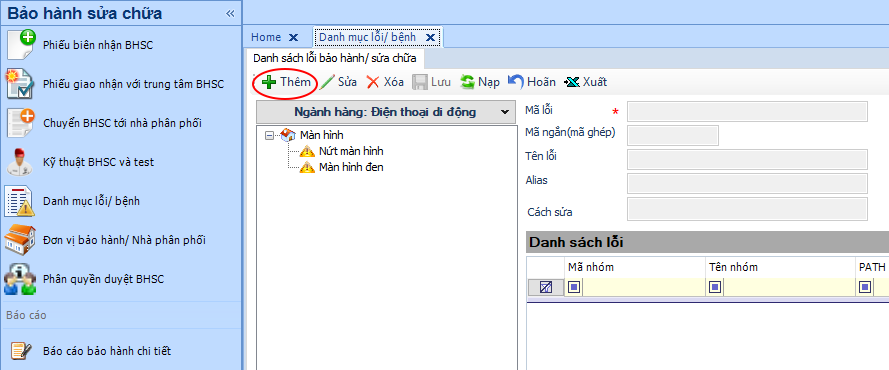Viewport: 889px width, 370px height.
Task: Click the clear filter row button
Action: pos(546,287)
